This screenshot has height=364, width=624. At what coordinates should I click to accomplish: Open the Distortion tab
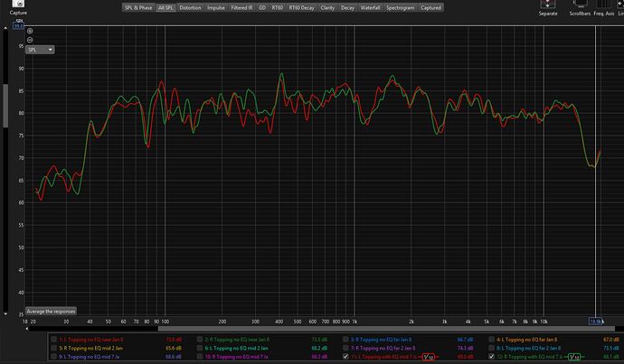click(191, 7)
